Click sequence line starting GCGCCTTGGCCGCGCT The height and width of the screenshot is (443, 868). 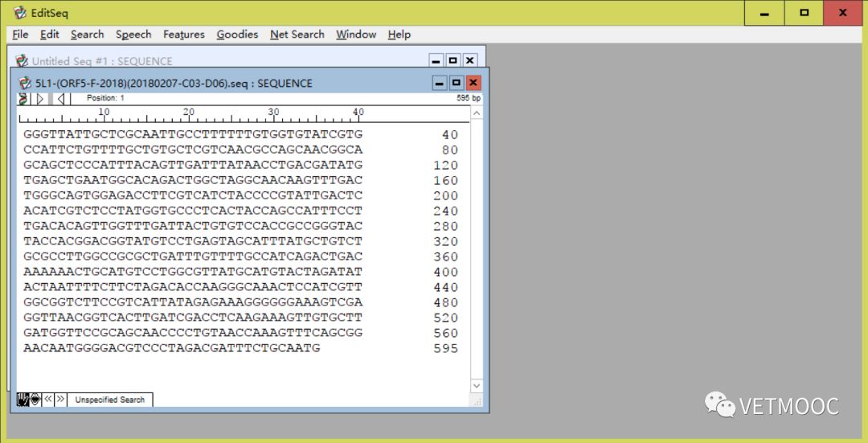point(193,256)
